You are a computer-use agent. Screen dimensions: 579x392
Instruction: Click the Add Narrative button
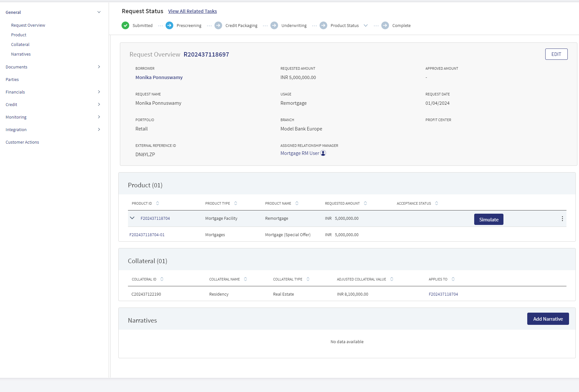pyautogui.click(x=548, y=319)
